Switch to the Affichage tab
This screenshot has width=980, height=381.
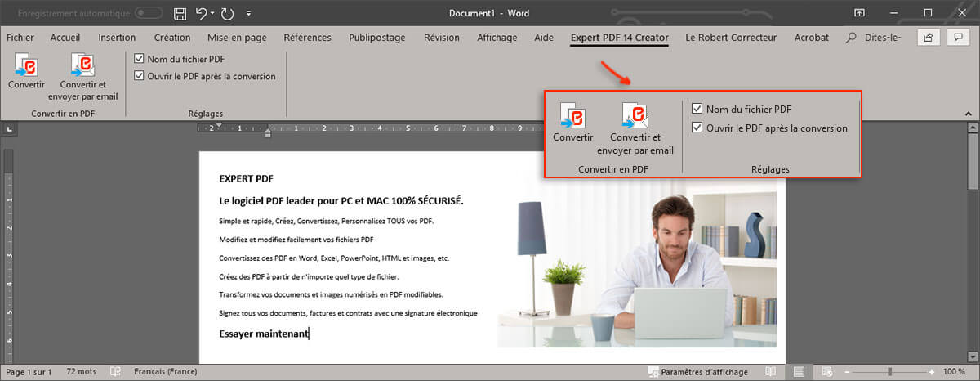pos(497,38)
